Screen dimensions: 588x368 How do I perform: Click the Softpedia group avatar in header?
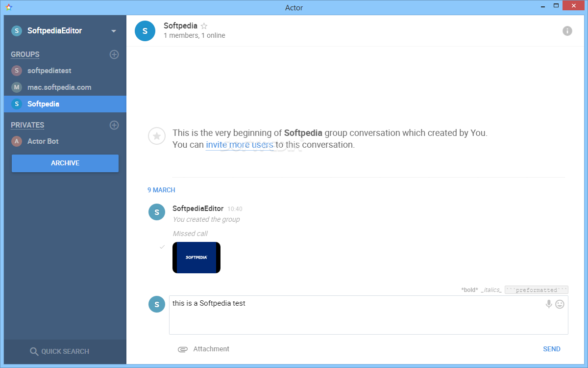pyautogui.click(x=145, y=31)
